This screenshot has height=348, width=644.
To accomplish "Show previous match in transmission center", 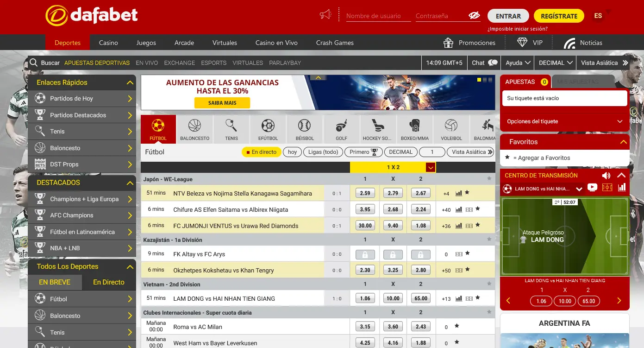I will point(508,301).
